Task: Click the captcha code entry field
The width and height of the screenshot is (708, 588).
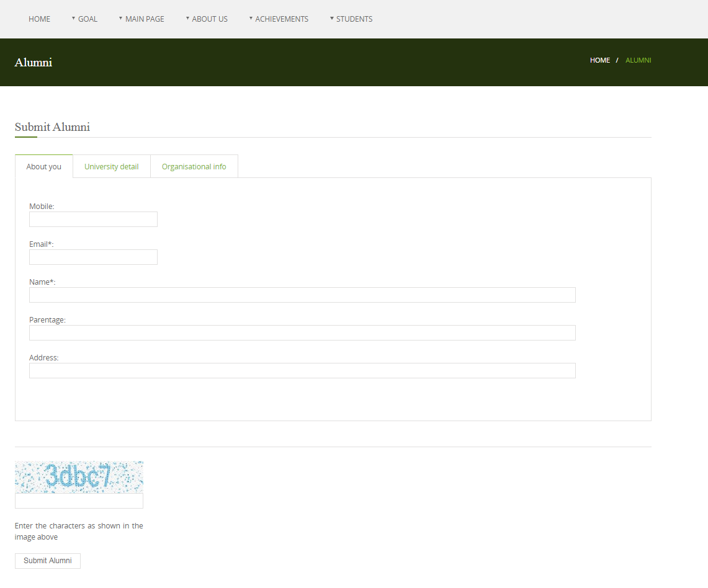Action: click(x=79, y=501)
